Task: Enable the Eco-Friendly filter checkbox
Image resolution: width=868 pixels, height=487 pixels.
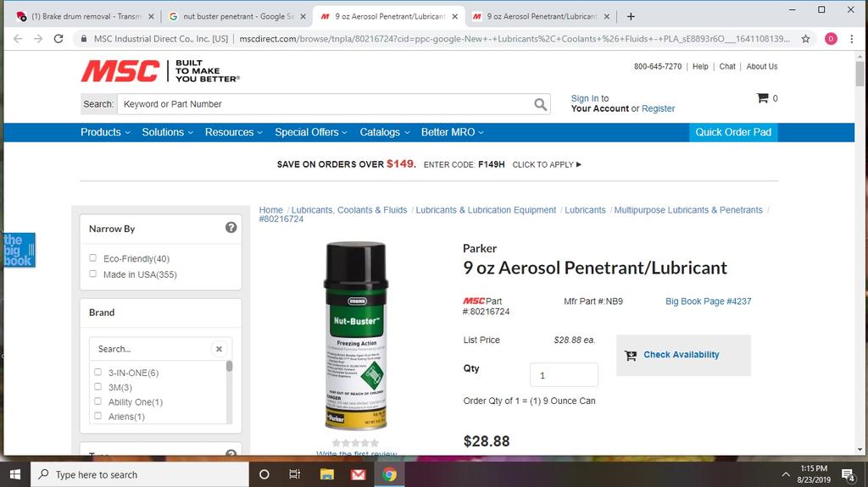Action: 93,257
